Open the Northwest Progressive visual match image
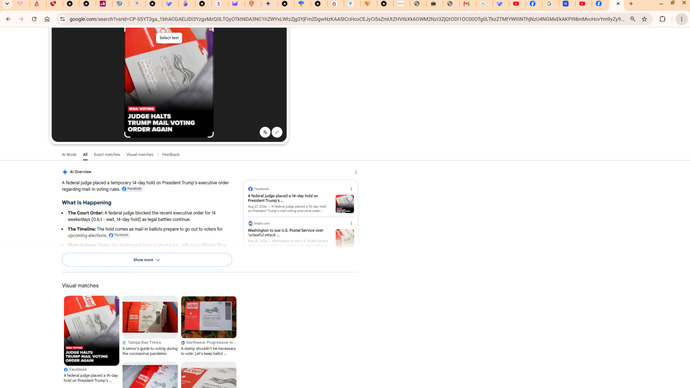The width and height of the screenshot is (690, 388). pos(209,317)
